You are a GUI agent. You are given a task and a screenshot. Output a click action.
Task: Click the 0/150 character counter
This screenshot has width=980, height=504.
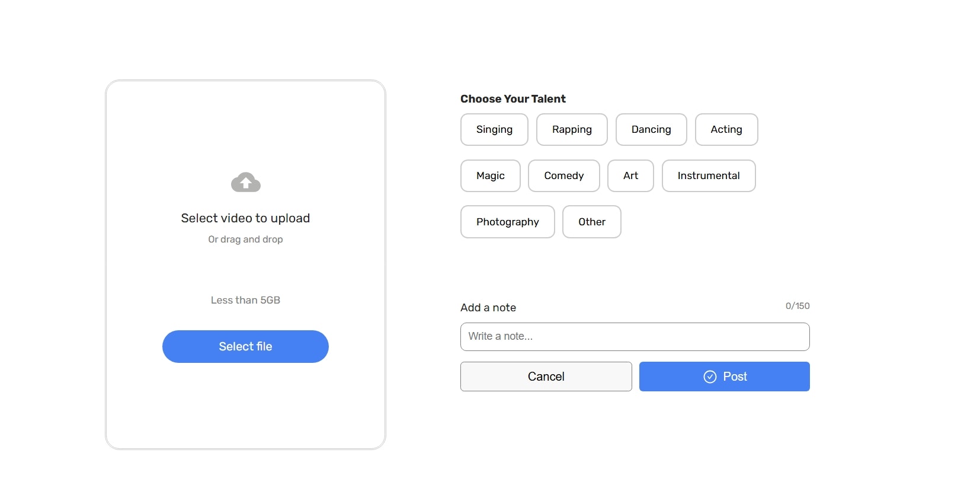click(x=798, y=306)
